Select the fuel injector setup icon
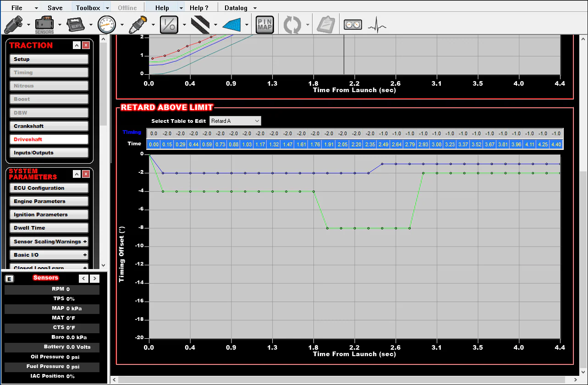The height and width of the screenshot is (385, 588). (x=12, y=24)
